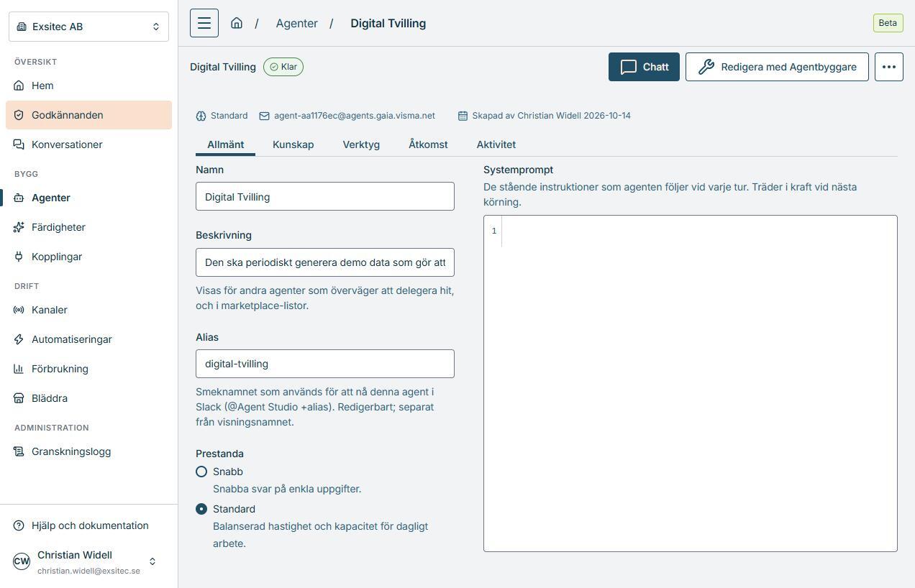
Task: Open Automatiseringar in the sidebar
Action: click(88, 339)
